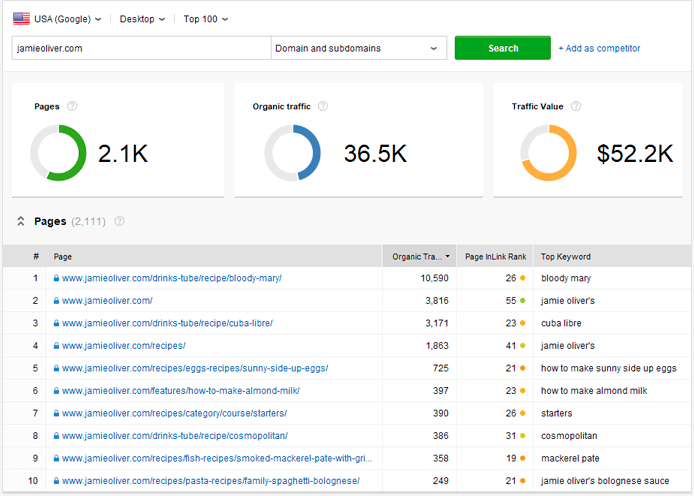The width and height of the screenshot is (694, 496).
Task: Select the 3,171 organic traffic value
Action: click(x=437, y=323)
